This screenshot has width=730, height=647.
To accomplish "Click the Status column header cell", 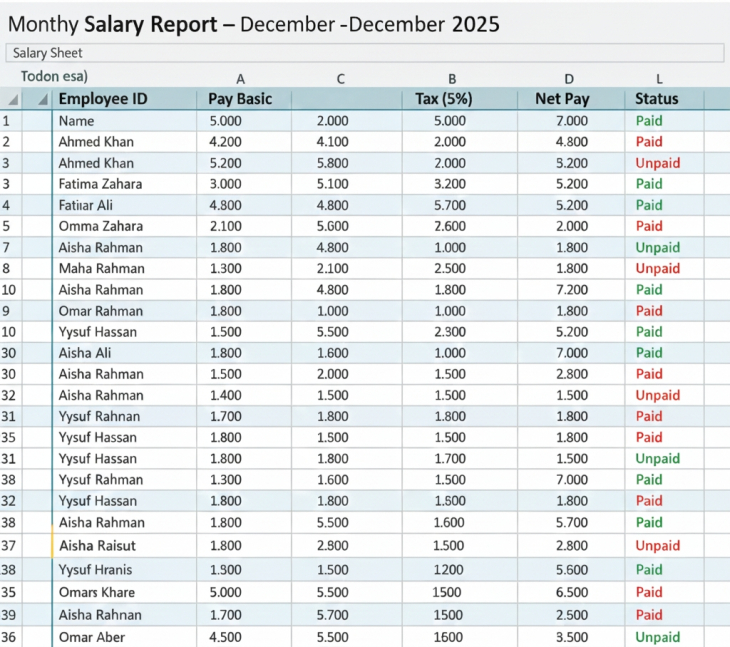I will tap(657, 99).
